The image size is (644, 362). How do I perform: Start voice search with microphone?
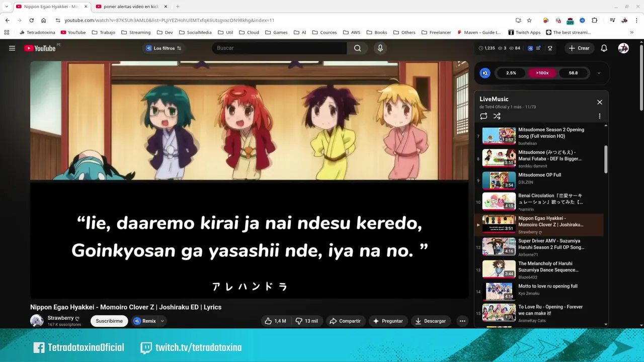coord(380,48)
